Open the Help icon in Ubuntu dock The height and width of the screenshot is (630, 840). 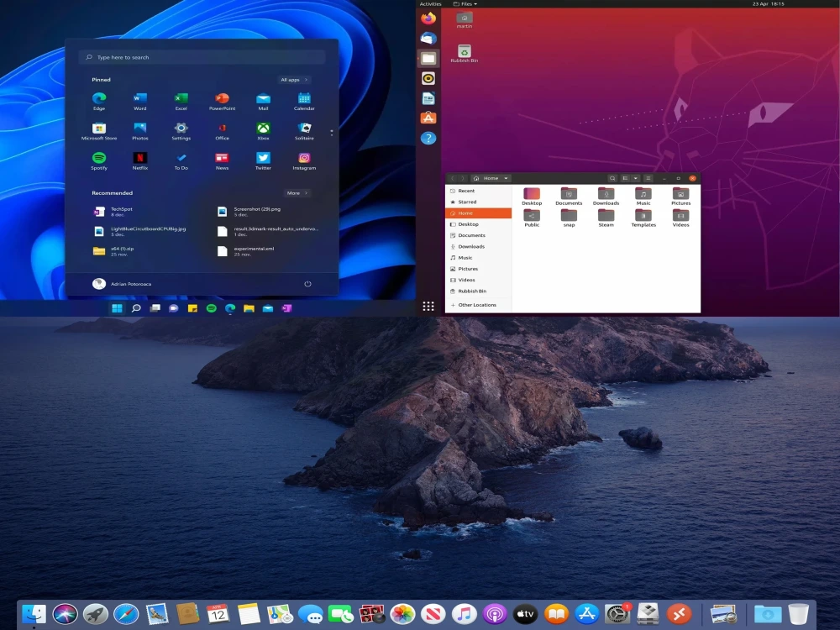coord(428,139)
